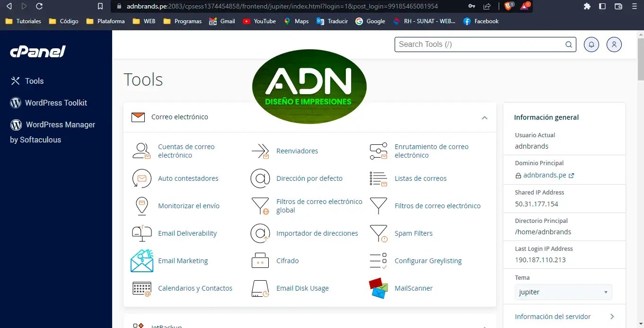
Task: Click the Auto contestadores icon
Action: (x=141, y=178)
